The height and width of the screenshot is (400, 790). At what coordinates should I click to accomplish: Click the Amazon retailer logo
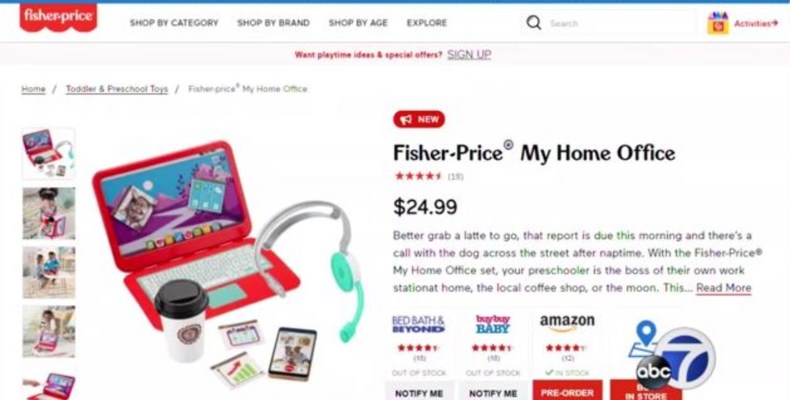point(567,322)
